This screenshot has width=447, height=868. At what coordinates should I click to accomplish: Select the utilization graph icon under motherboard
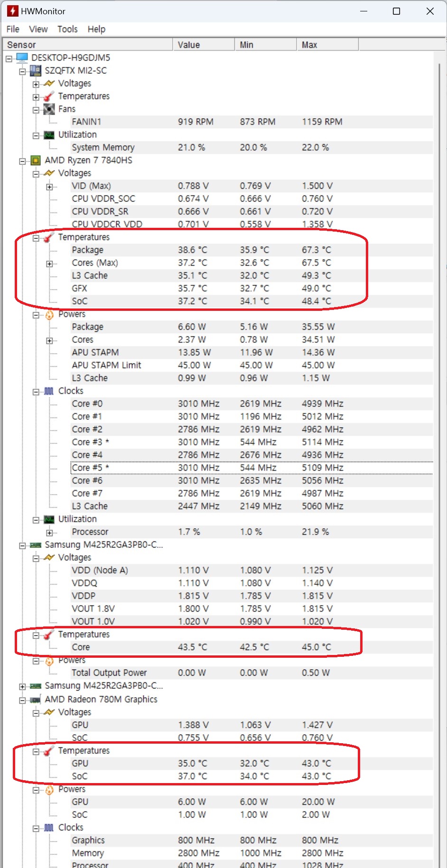[x=49, y=135]
